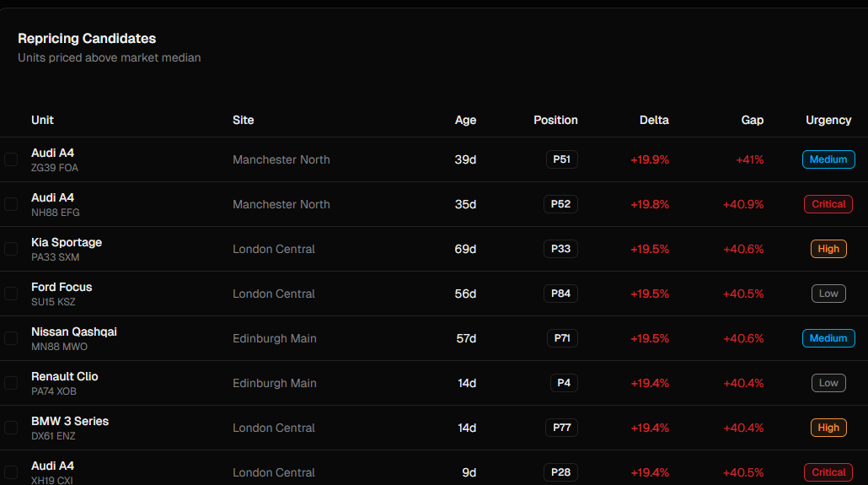Sort by the Delta column header
Viewport: 868px width, 485px height.
[654, 120]
